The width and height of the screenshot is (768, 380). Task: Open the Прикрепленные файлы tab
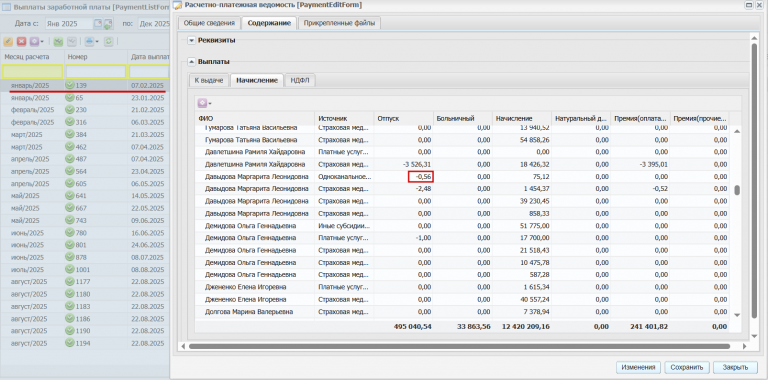(x=339, y=23)
